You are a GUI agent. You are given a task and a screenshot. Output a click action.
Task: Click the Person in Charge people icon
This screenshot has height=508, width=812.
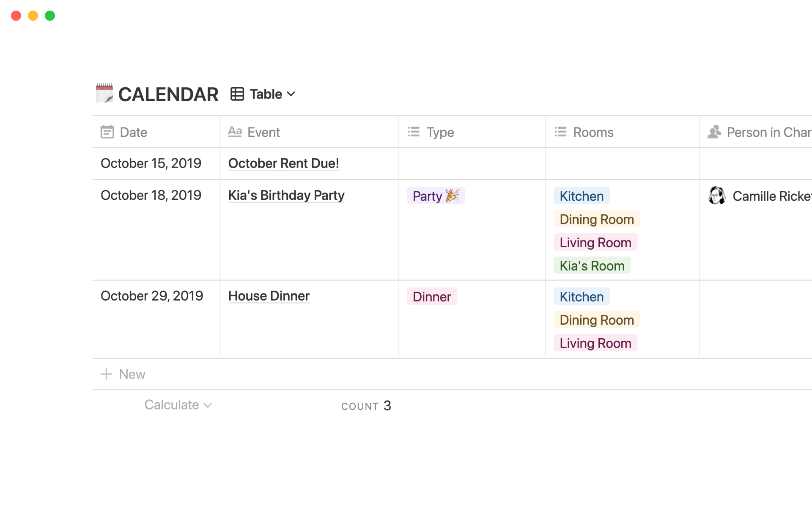coord(714,132)
